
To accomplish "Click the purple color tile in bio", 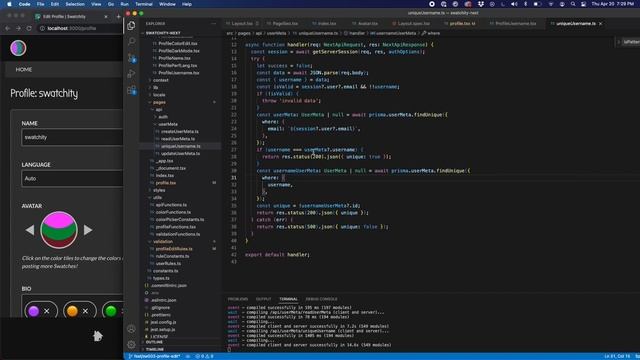I will click(33, 311).
